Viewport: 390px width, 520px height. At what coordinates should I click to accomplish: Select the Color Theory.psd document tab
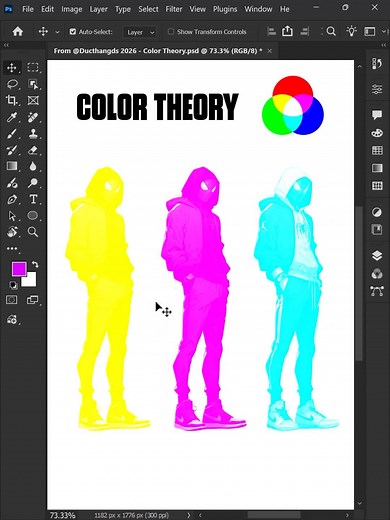[158, 51]
